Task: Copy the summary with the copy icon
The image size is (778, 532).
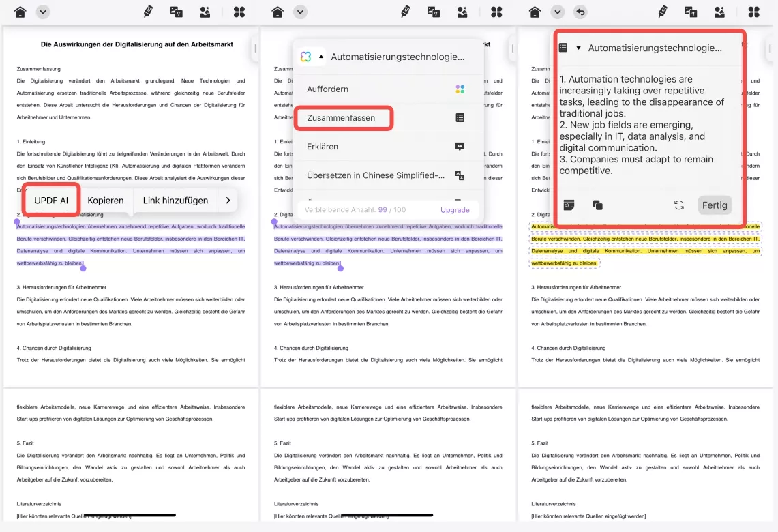Action: [x=597, y=205]
